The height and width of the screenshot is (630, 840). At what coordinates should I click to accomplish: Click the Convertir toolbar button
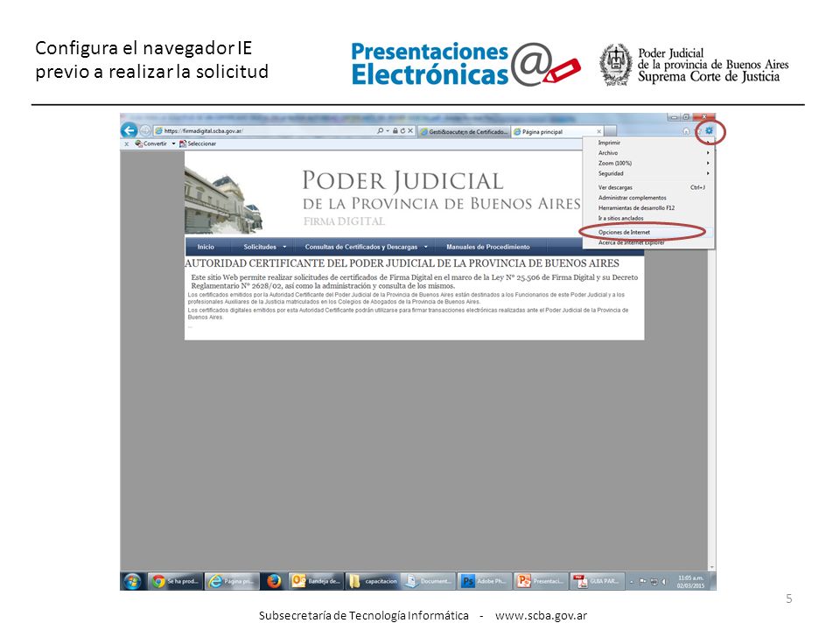pyautogui.click(x=151, y=143)
